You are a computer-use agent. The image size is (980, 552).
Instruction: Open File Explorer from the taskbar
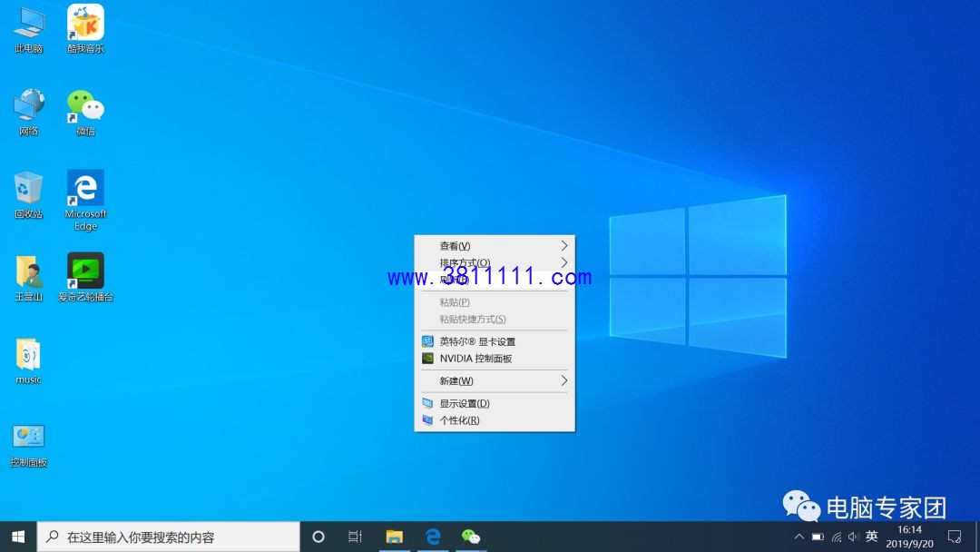click(x=395, y=537)
